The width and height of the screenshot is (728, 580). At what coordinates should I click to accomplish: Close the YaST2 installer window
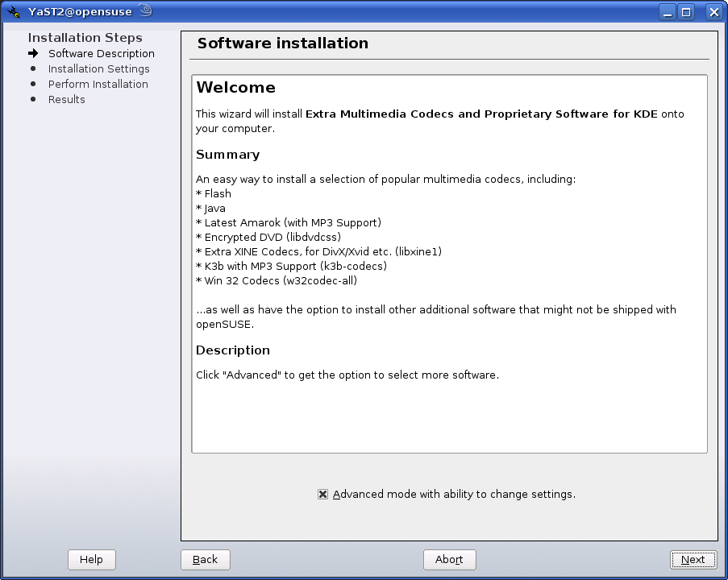[713, 12]
